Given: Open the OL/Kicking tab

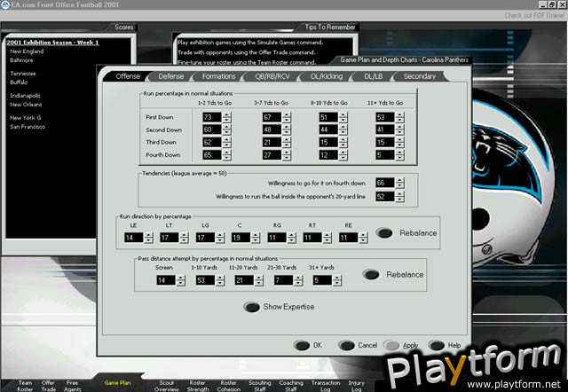Looking at the screenshot, I should (x=326, y=76).
